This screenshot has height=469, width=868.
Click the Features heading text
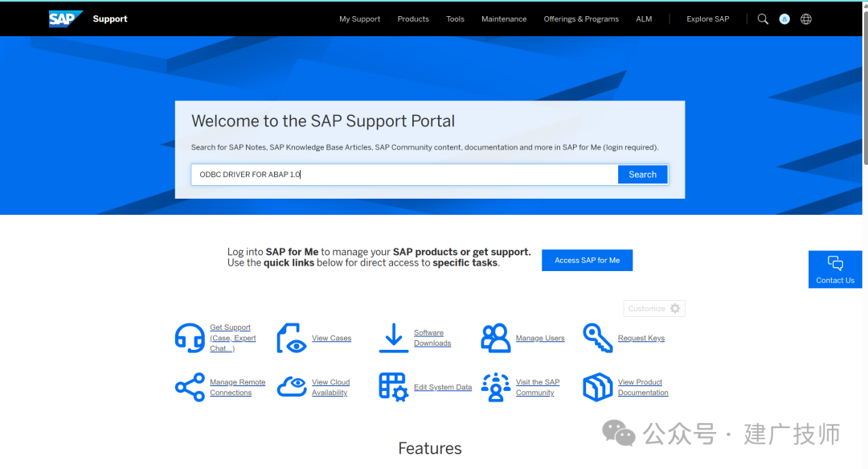(429, 448)
